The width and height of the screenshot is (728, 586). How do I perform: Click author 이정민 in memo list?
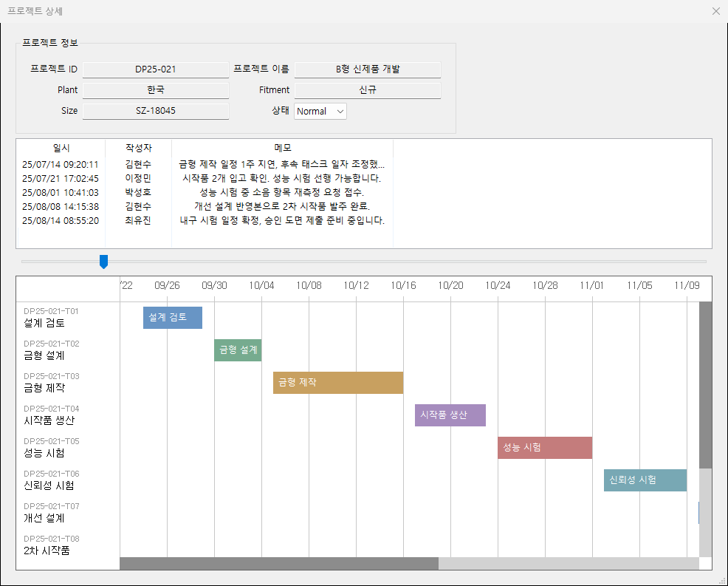point(138,178)
